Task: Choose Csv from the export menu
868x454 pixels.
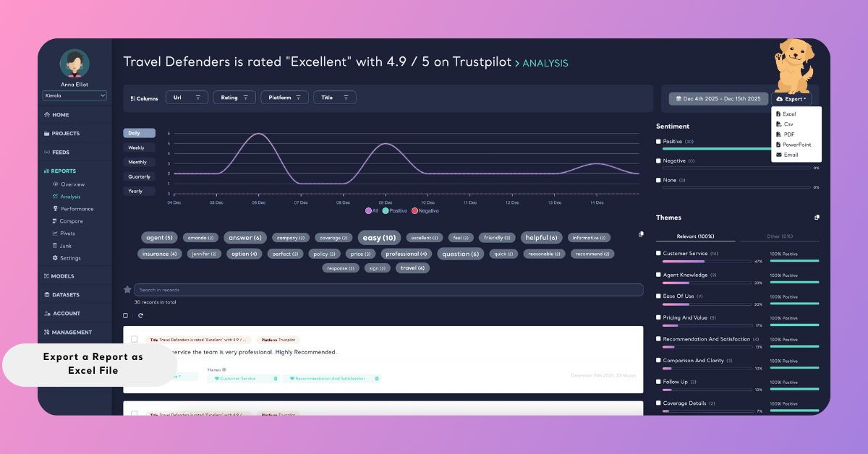Action: click(788, 124)
